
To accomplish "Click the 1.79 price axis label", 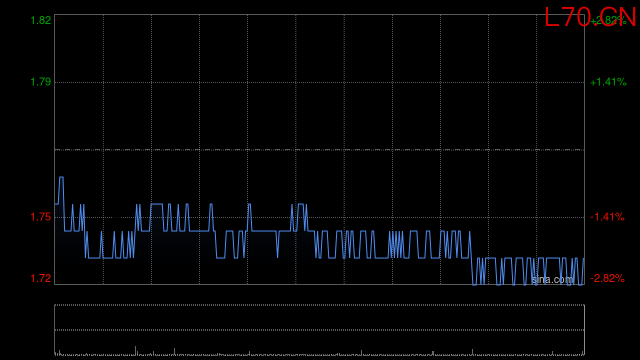I will tap(41, 82).
